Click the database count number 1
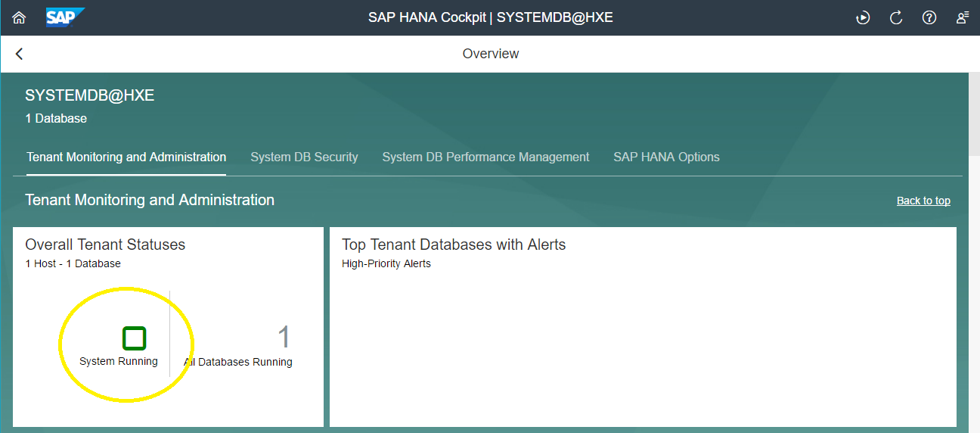Viewport: 980px width, 433px height. click(284, 338)
